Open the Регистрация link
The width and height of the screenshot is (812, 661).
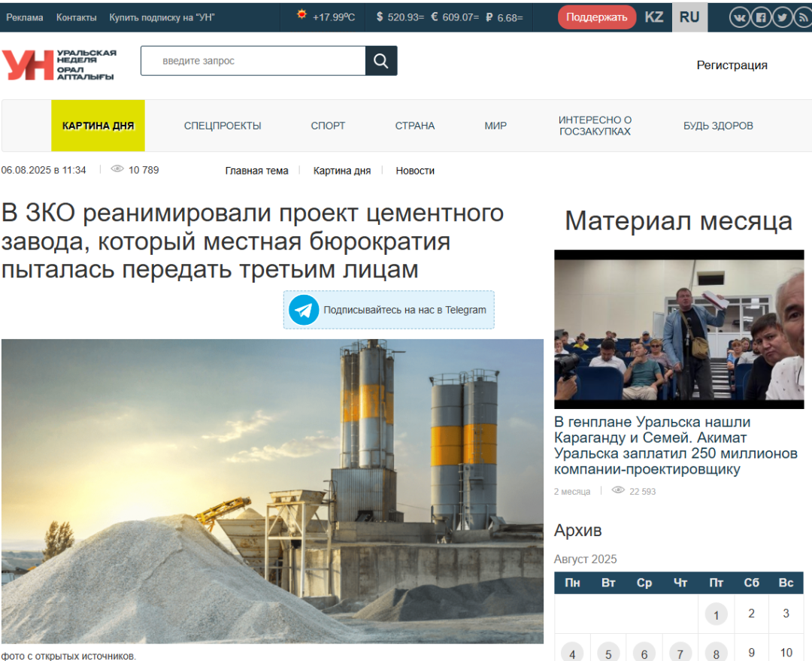click(x=732, y=65)
